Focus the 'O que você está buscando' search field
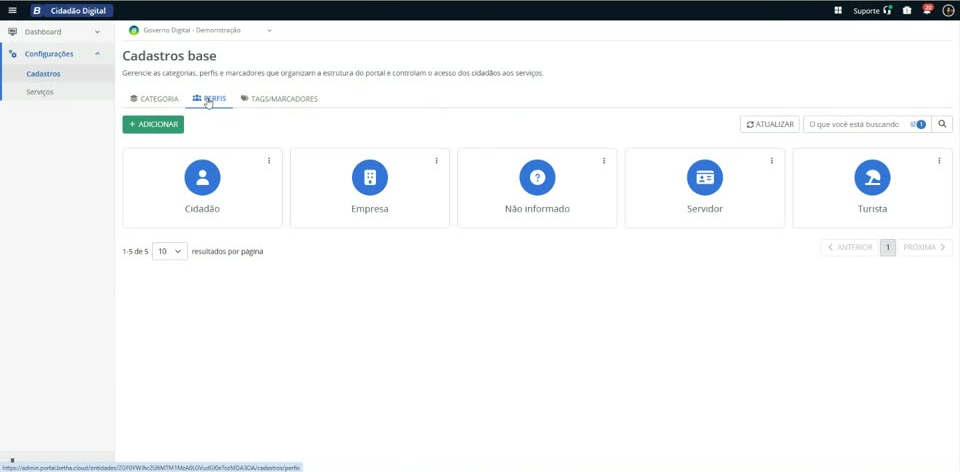This screenshot has width=960, height=472. (855, 124)
